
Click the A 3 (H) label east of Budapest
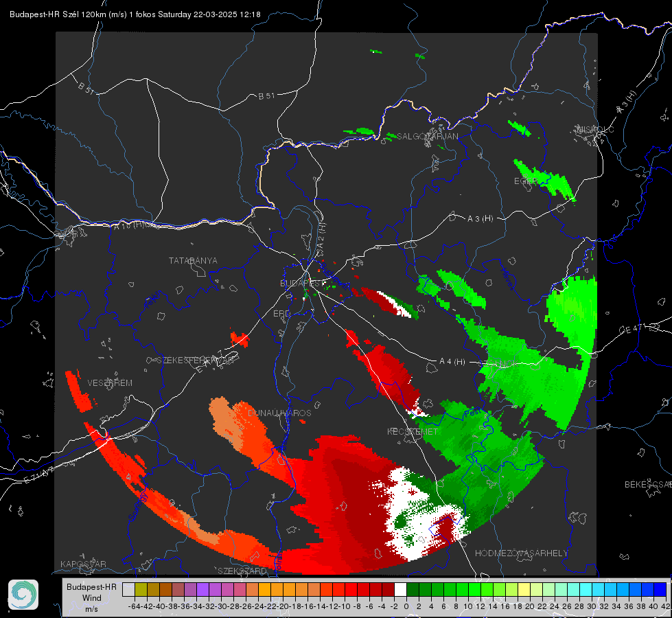point(480,219)
